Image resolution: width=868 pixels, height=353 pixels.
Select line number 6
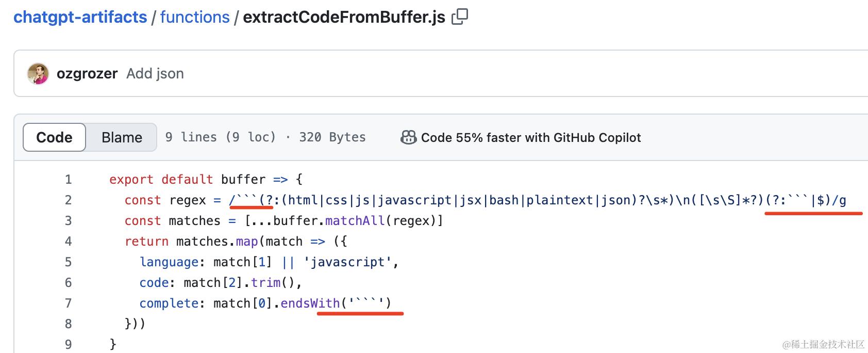click(68, 283)
